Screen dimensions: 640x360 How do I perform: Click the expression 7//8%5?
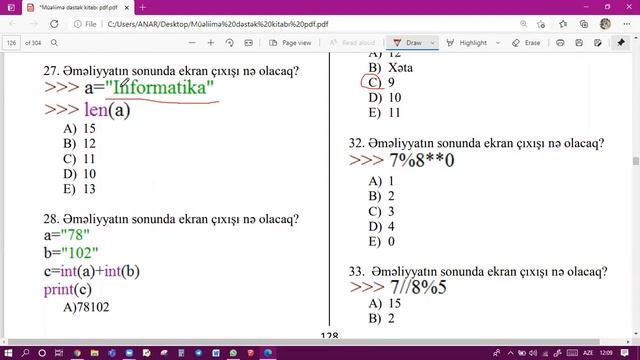click(418, 287)
